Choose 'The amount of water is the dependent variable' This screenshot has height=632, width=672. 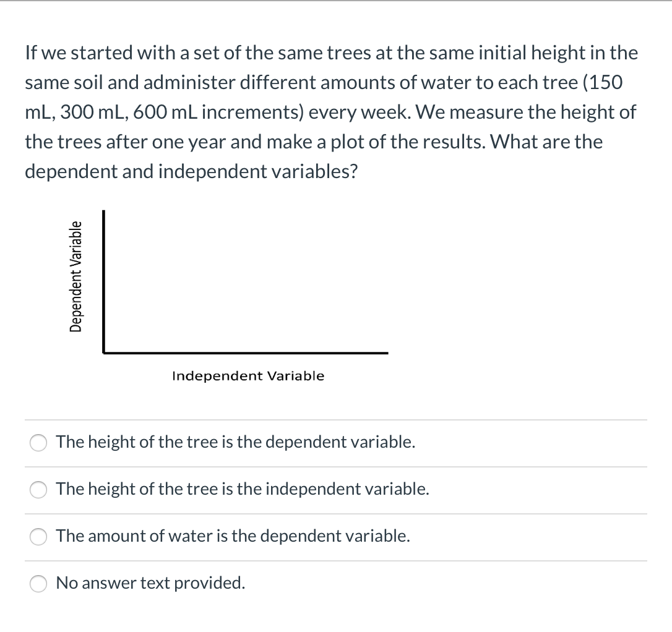pos(232,537)
